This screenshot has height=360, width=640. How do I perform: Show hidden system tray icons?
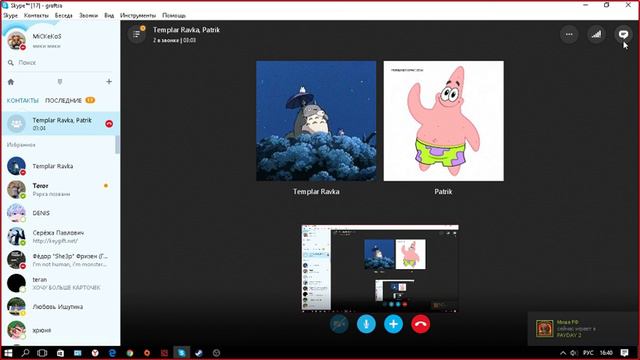pos(563,353)
